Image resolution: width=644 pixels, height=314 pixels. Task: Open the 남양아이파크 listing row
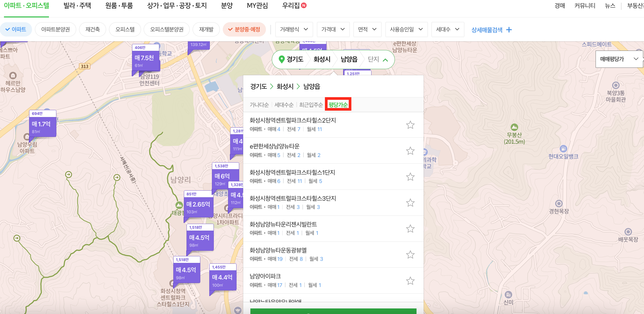333,281
